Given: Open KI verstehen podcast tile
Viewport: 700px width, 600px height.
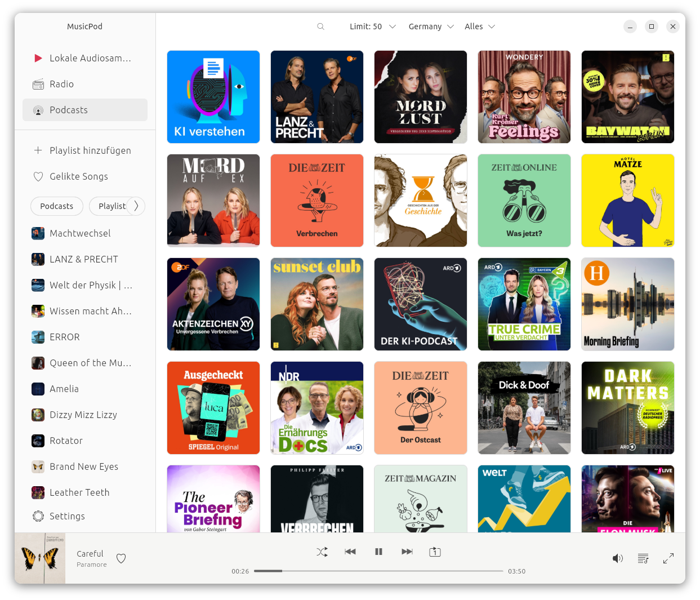Looking at the screenshot, I should 213,97.
